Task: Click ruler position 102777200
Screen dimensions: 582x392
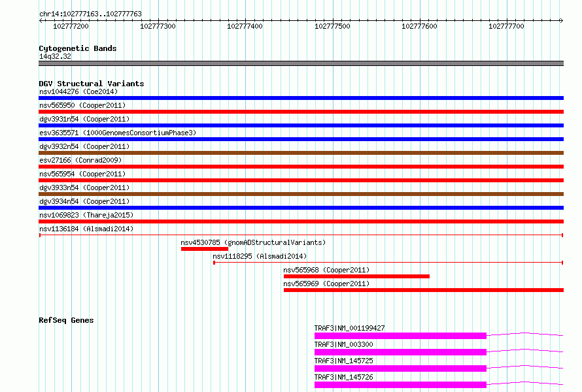Action: (x=71, y=26)
